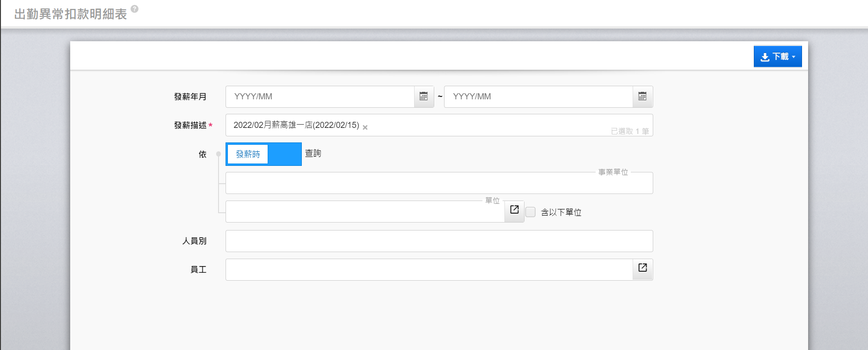
Task: Focus the end 發薪年月 YYYY/MM field
Action: [x=538, y=97]
